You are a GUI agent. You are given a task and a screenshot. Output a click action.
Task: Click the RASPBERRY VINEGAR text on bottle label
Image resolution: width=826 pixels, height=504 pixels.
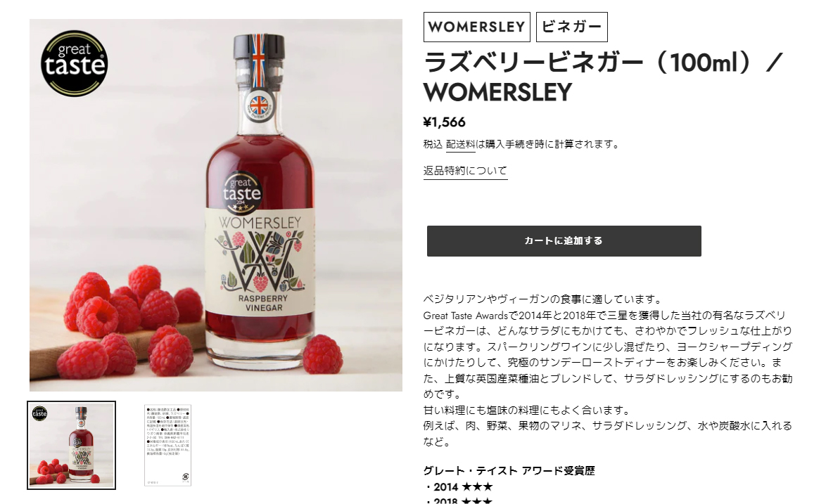click(263, 303)
